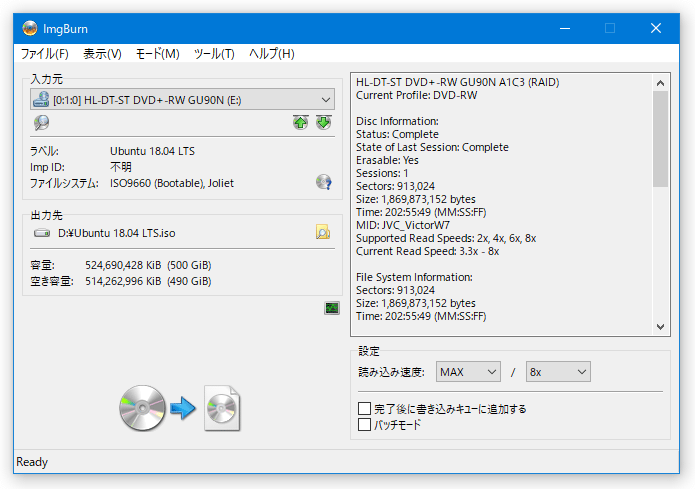This screenshot has width=695, height=489.
Task: Click the ImgBurn application icon in the title bar
Action: coord(30,28)
